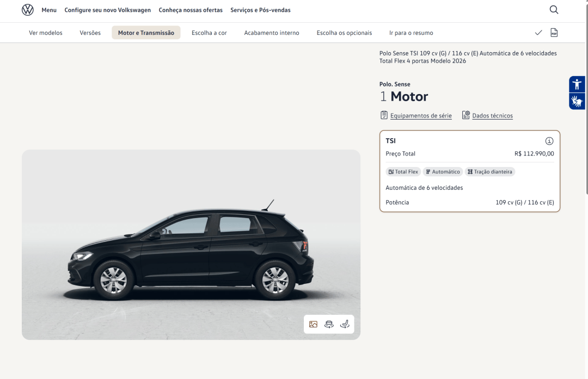Switch to background image view icon

[313, 324]
